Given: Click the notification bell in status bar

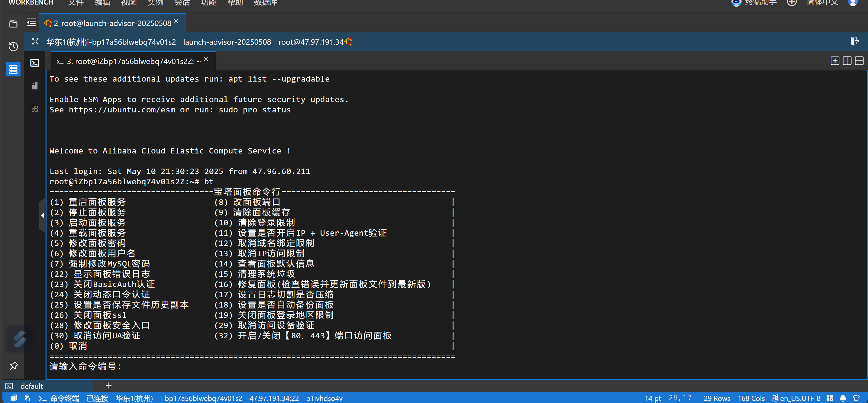Looking at the screenshot, I should [843, 398].
